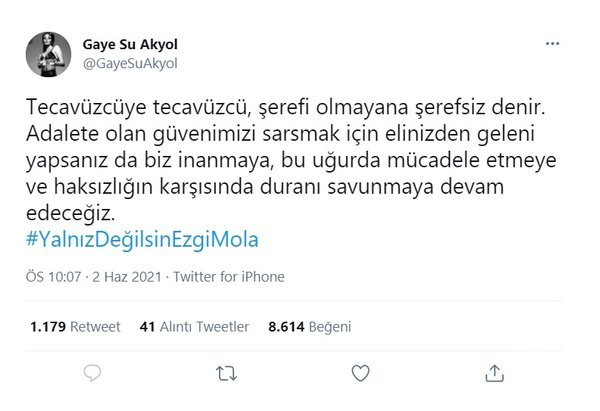The width and height of the screenshot is (600, 411).
Task: View the 1.179 Retweet list
Action: click(75, 326)
